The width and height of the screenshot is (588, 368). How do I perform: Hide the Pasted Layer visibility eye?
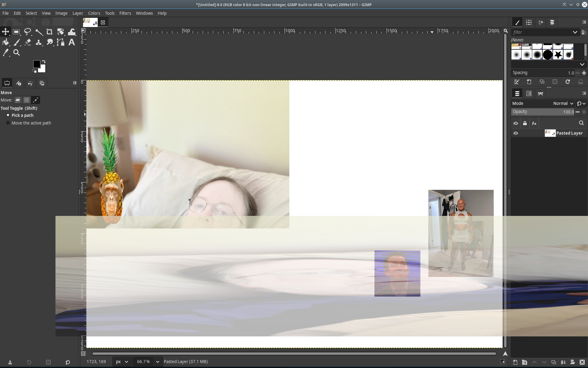click(x=516, y=133)
